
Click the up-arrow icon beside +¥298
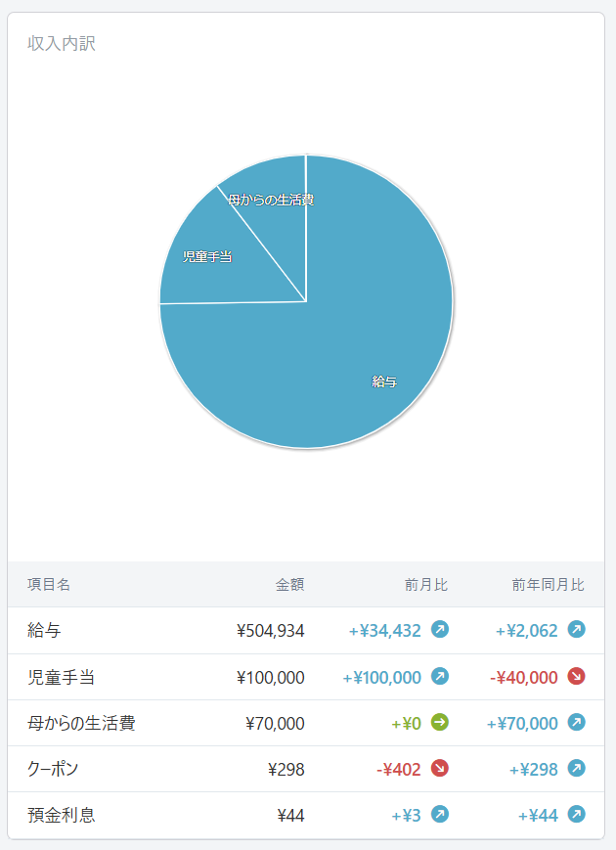[x=577, y=769]
